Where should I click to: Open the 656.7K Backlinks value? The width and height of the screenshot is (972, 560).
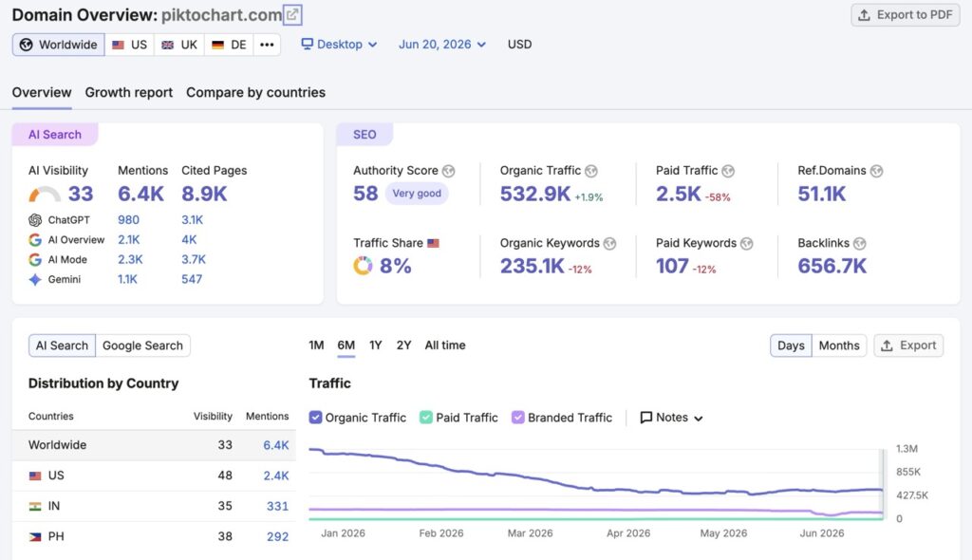[x=832, y=266]
